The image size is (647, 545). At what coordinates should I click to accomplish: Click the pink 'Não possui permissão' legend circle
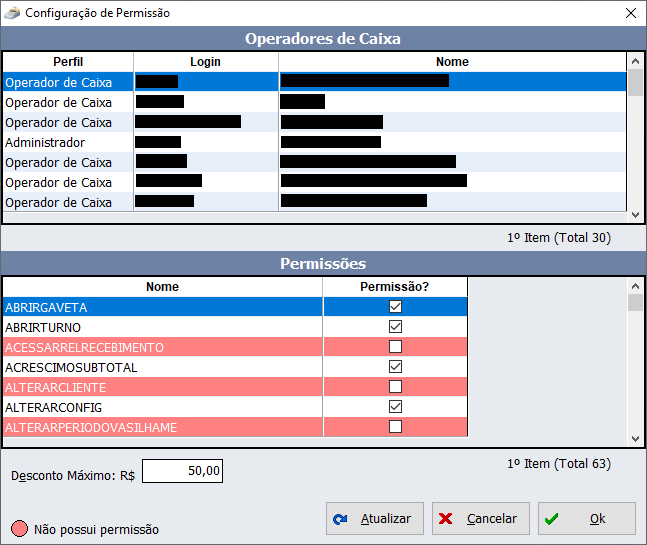(x=19, y=529)
